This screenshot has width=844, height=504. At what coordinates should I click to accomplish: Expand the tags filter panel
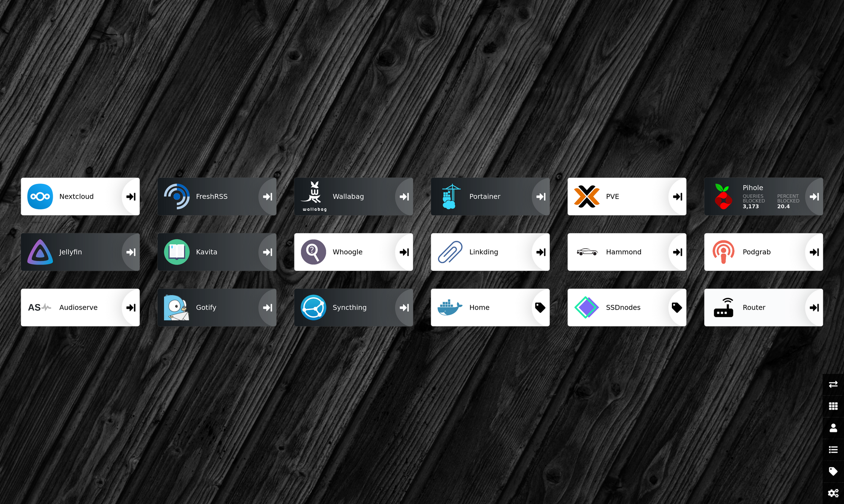click(833, 470)
